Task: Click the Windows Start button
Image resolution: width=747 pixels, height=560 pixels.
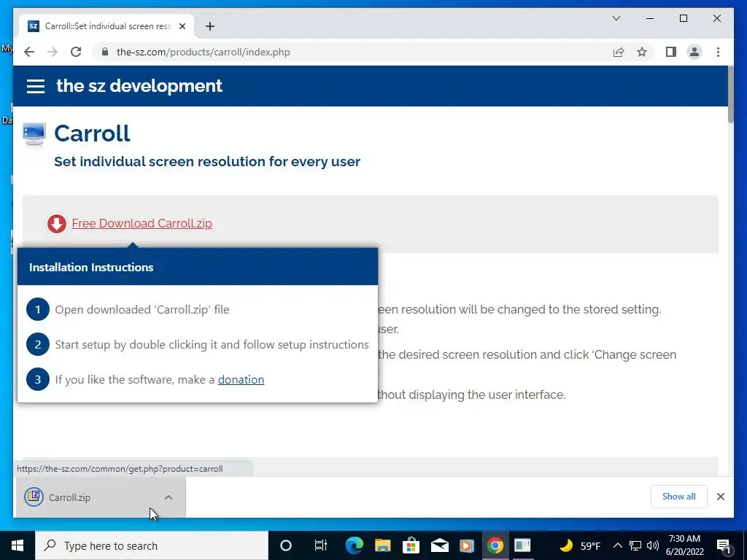Action: [x=18, y=545]
